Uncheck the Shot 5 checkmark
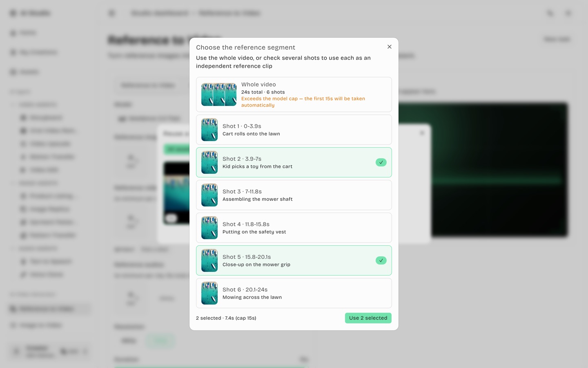 (381, 260)
